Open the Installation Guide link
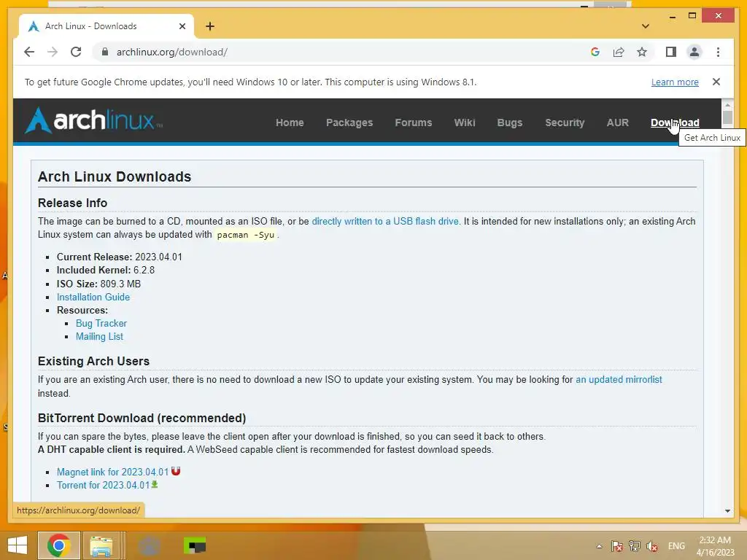This screenshot has width=747, height=560. tap(93, 297)
